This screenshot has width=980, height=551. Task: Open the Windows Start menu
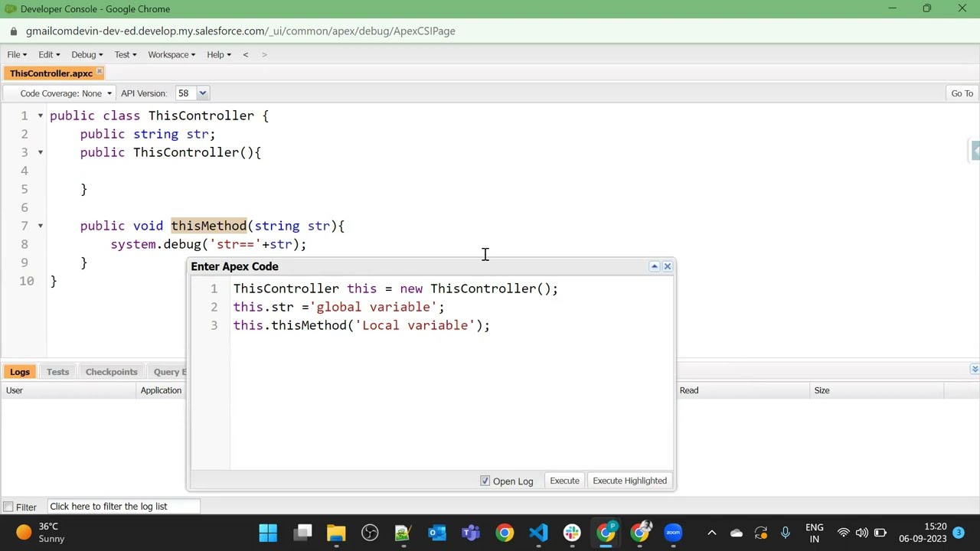(x=268, y=533)
